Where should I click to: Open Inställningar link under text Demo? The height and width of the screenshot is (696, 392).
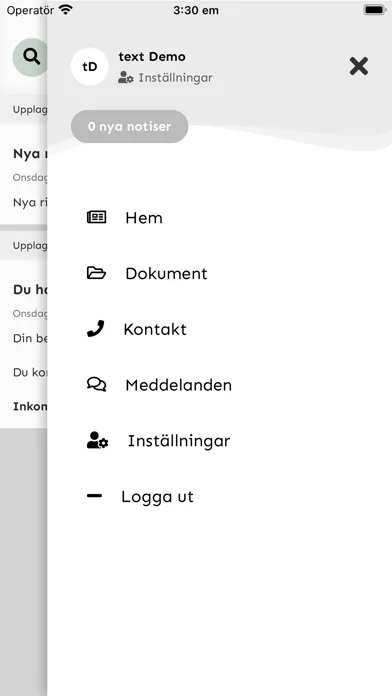click(175, 78)
